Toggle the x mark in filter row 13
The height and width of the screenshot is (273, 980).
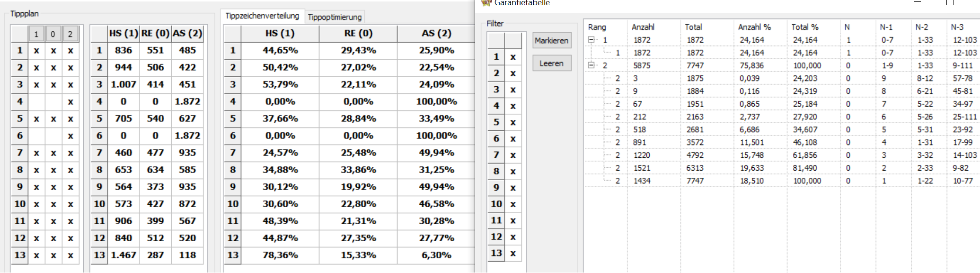(513, 253)
